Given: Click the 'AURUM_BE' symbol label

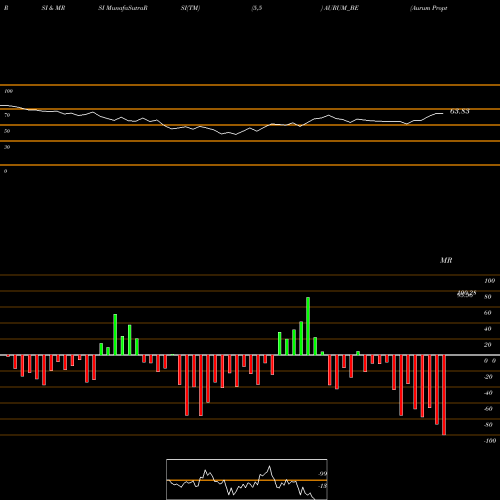Looking at the screenshot, I should 341,8.
